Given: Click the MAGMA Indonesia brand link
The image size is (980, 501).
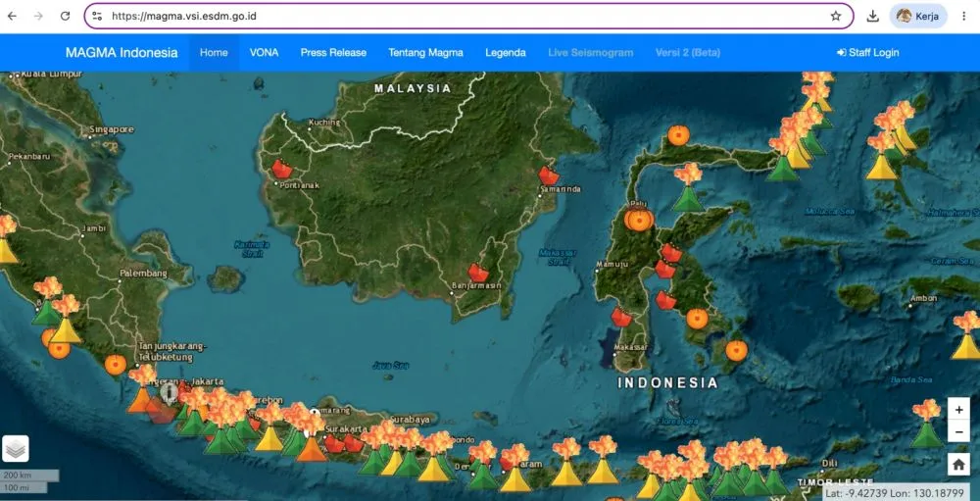Looking at the screenshot, I should pos(122,53).
